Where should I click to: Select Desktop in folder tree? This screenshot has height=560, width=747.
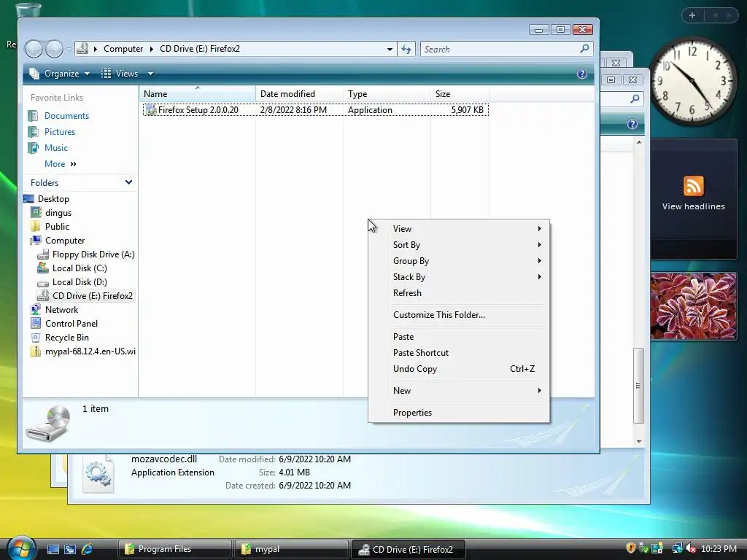[53, 198]
